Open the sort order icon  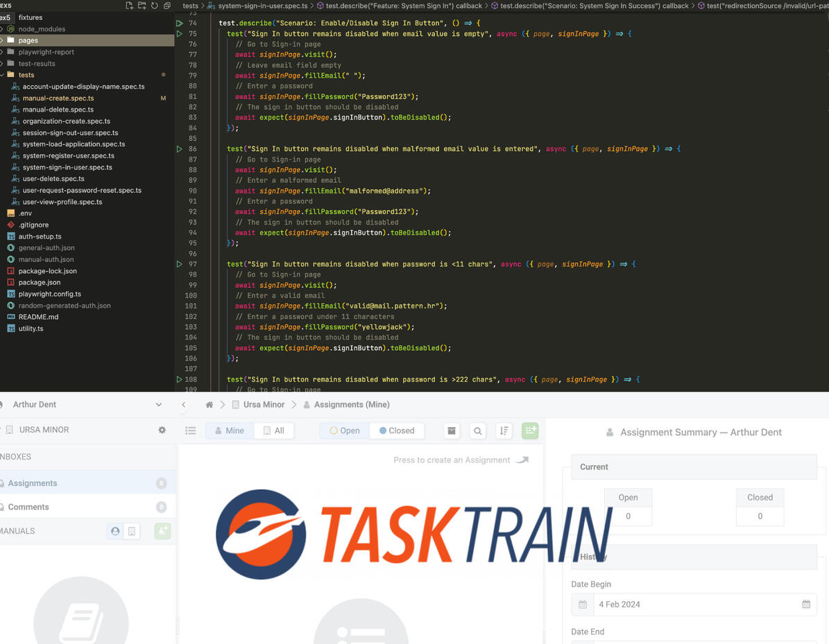(x=504, y=431)
